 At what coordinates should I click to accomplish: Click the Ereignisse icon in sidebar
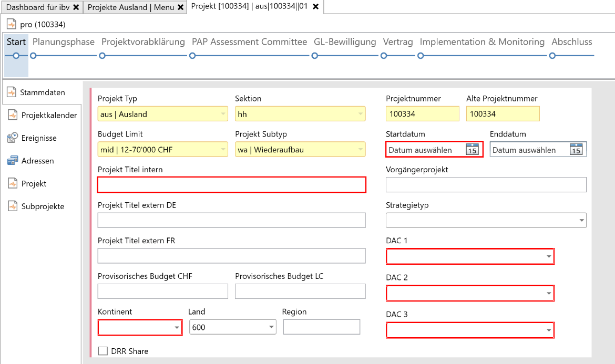pyautogui.click(x=13, y=138)
